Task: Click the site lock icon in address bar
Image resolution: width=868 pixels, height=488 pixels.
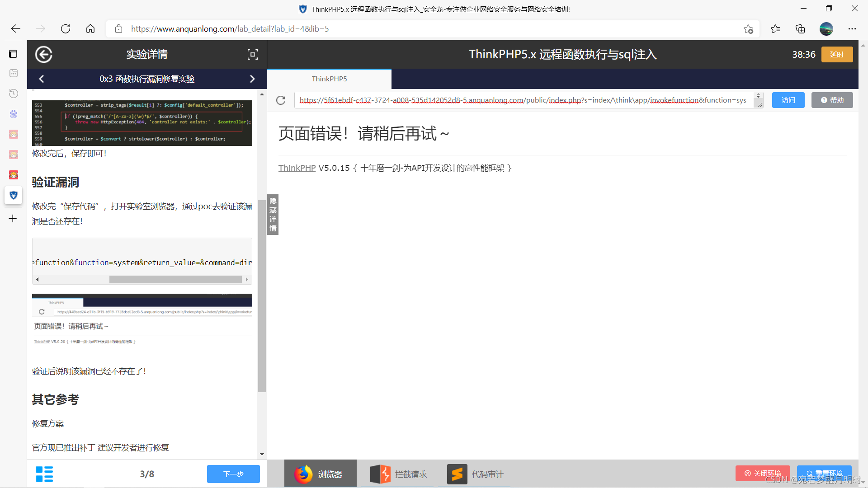Action: point(118,29)
